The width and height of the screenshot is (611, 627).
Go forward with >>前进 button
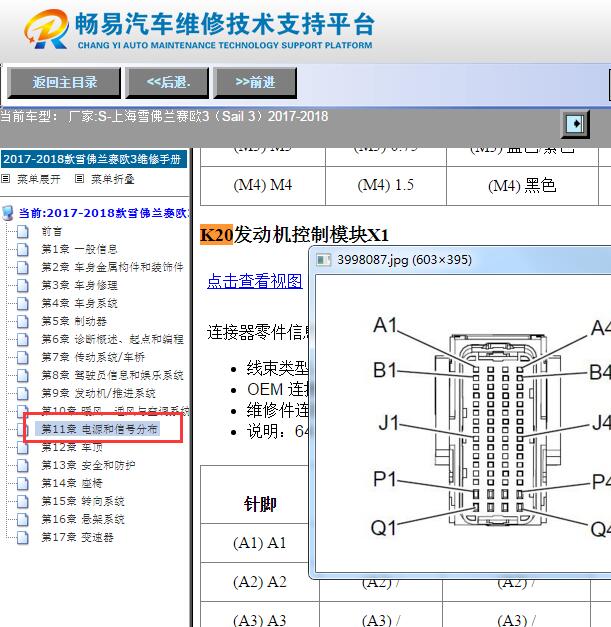(x=255, y=82)
